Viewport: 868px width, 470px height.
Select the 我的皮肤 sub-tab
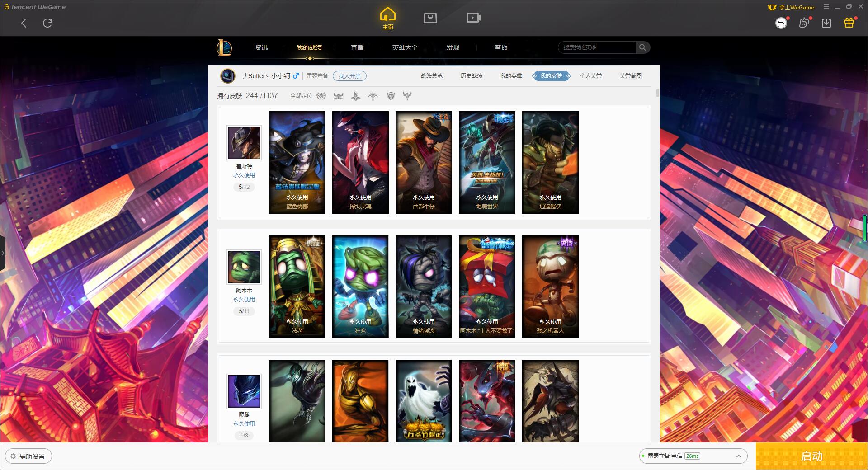pos(551,76)
